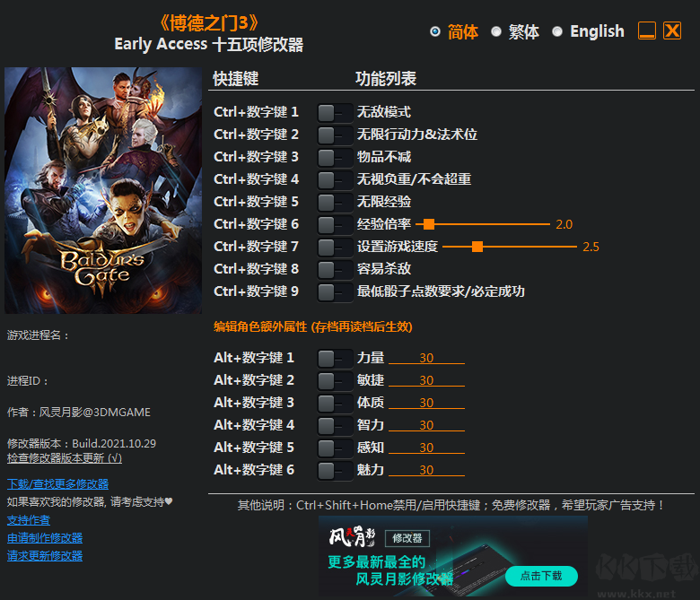The width and height of the screenshot is (700, 600).
Task: Click the 功能列表 column header
Action: pos(386,79)
